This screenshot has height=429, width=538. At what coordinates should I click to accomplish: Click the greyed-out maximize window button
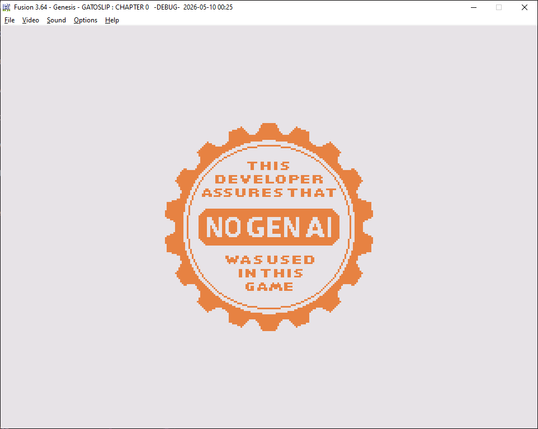coord(499,7)
